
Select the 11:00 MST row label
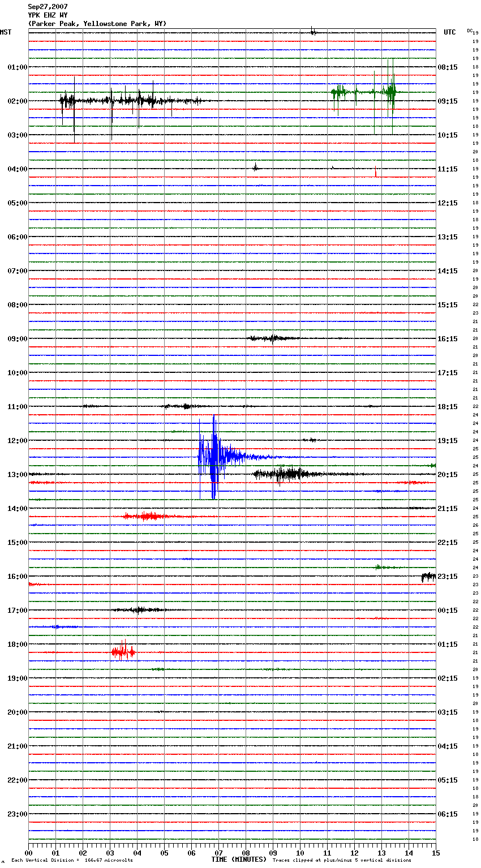tap(17, 406)
